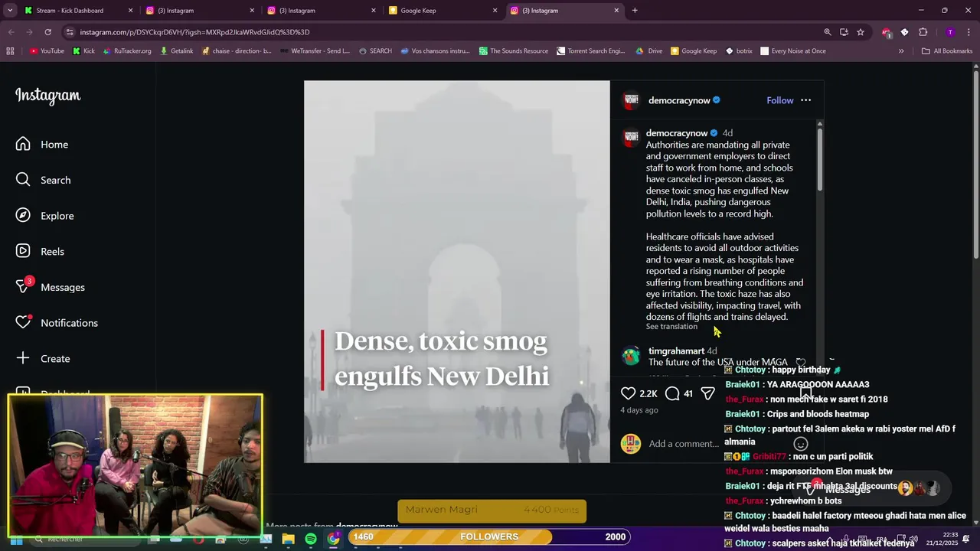
Task: Switch to the Stream - Kick Dashboard tab
Action: pyautogui.click(x=79, y=11)
